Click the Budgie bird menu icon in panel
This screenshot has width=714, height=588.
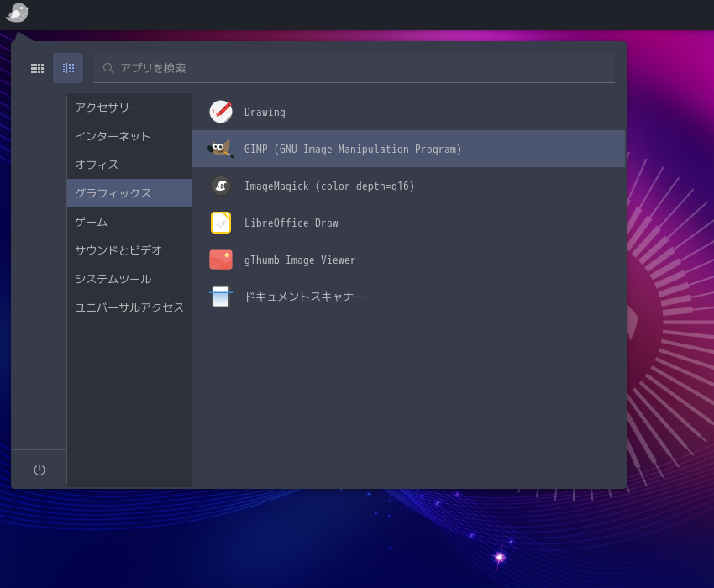click(x=17, y=13)
